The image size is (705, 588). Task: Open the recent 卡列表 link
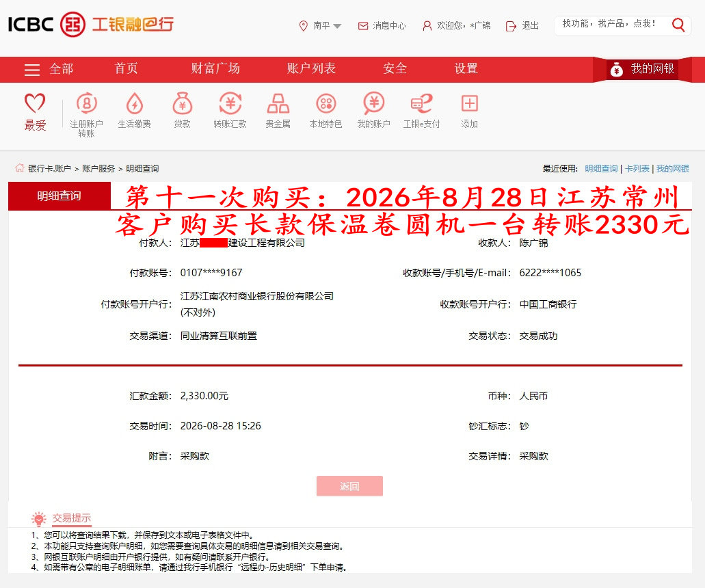point(637,169)
